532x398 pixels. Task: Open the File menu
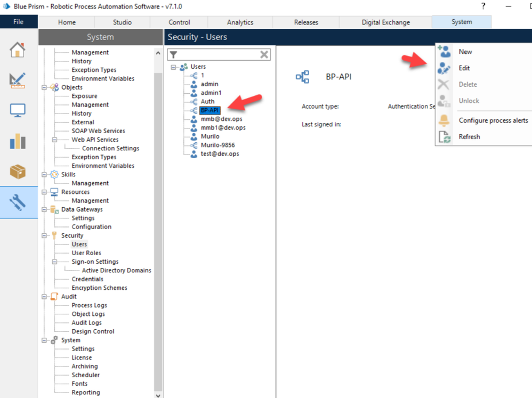click(19, 22)
